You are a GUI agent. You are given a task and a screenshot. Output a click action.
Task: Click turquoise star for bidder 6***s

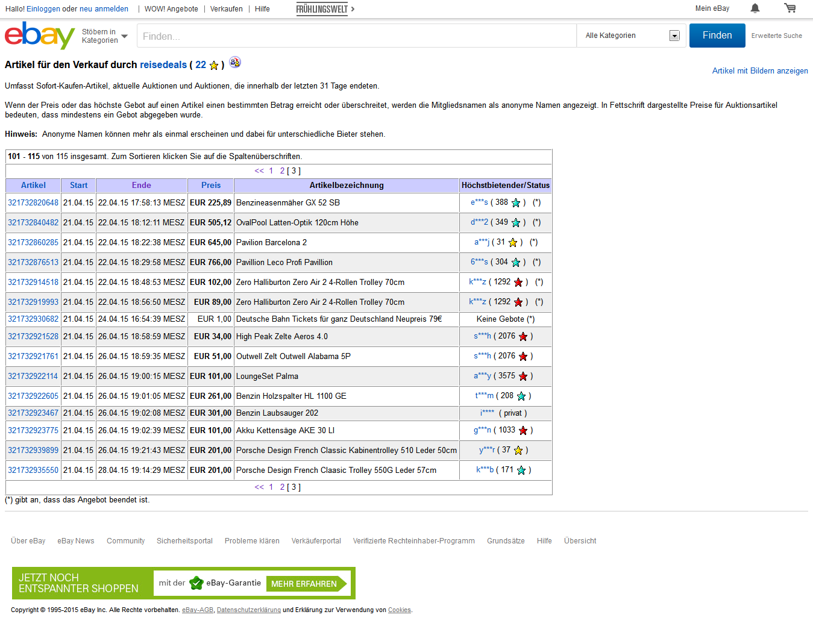click(516, 262)
